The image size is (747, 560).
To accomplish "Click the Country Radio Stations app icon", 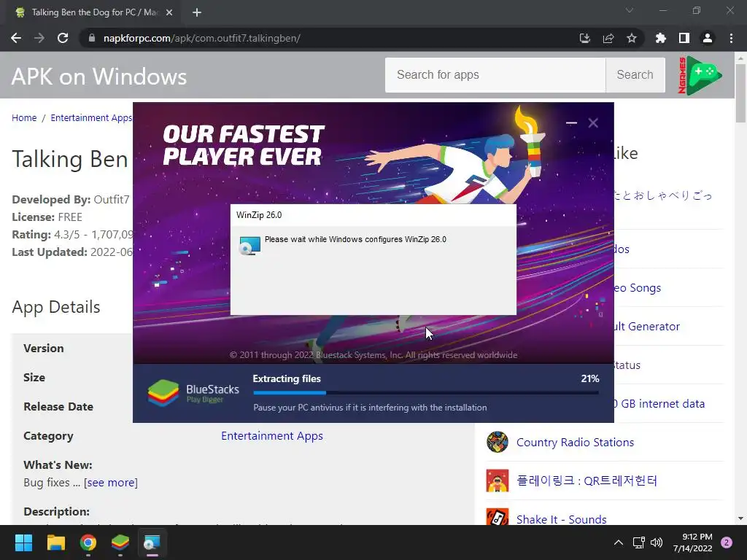I will [x=498, y=442].
